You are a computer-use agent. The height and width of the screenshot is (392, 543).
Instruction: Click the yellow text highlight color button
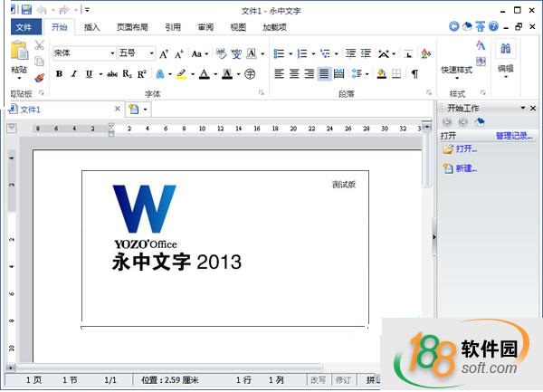point(182,74)
